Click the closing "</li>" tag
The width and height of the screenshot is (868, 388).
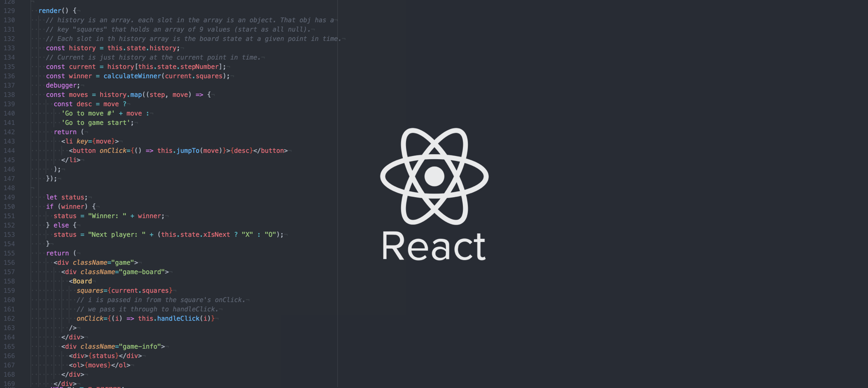click(x=71, y=160)
